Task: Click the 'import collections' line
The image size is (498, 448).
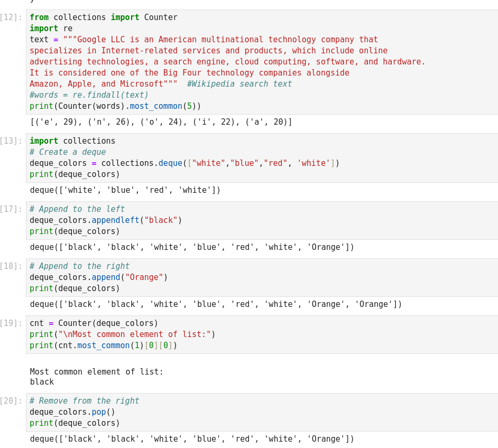Action: (x=72, y=141)
